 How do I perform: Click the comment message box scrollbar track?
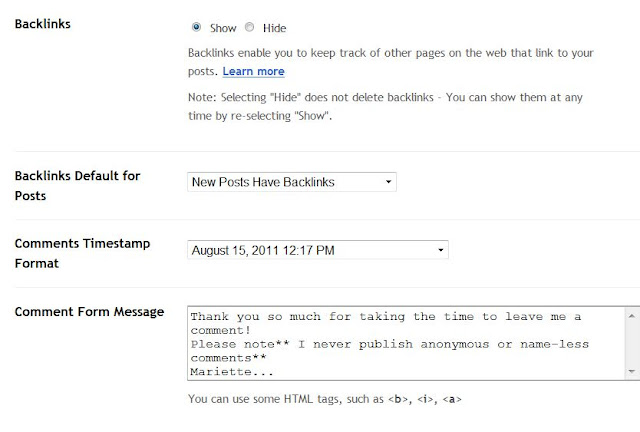coord(631,342)
